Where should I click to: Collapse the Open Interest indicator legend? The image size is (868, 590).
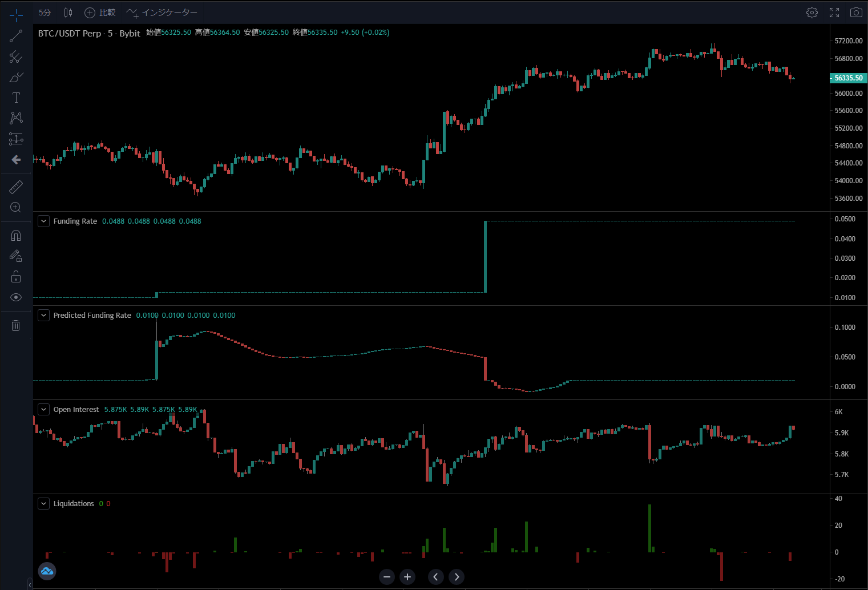43,409
